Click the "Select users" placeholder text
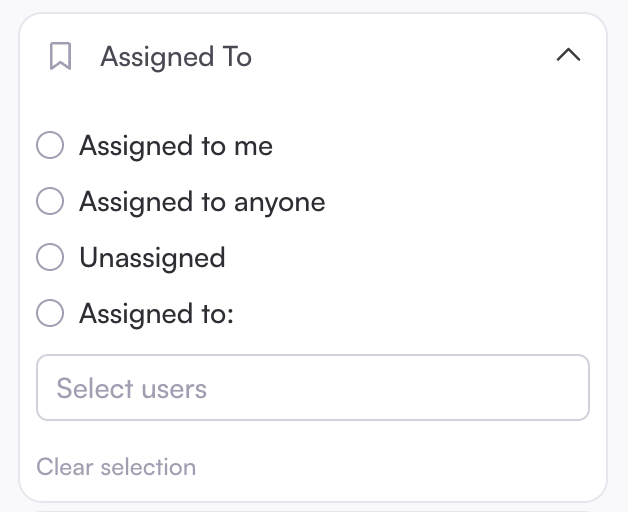628x512 pixels. tap(132, 388)
